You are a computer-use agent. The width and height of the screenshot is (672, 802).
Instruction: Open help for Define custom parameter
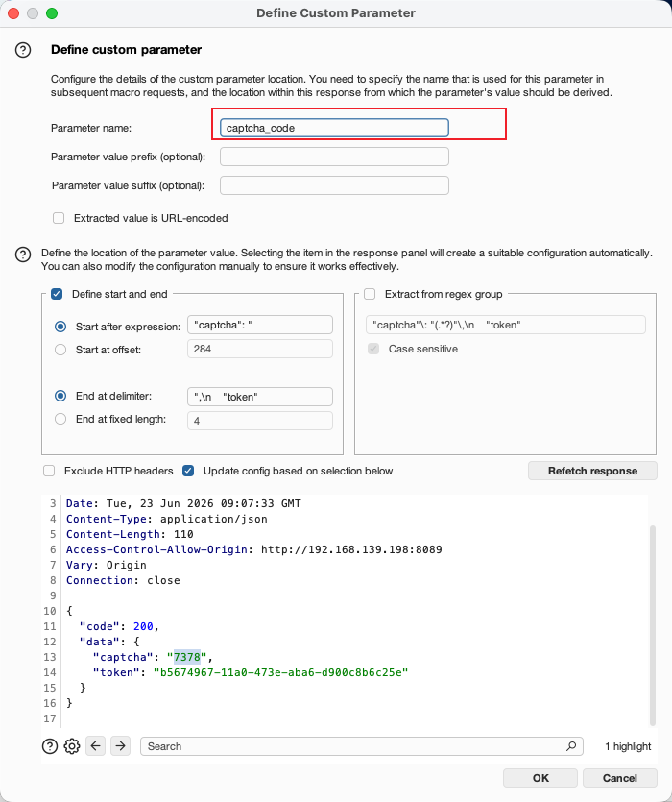pos(23,50)
